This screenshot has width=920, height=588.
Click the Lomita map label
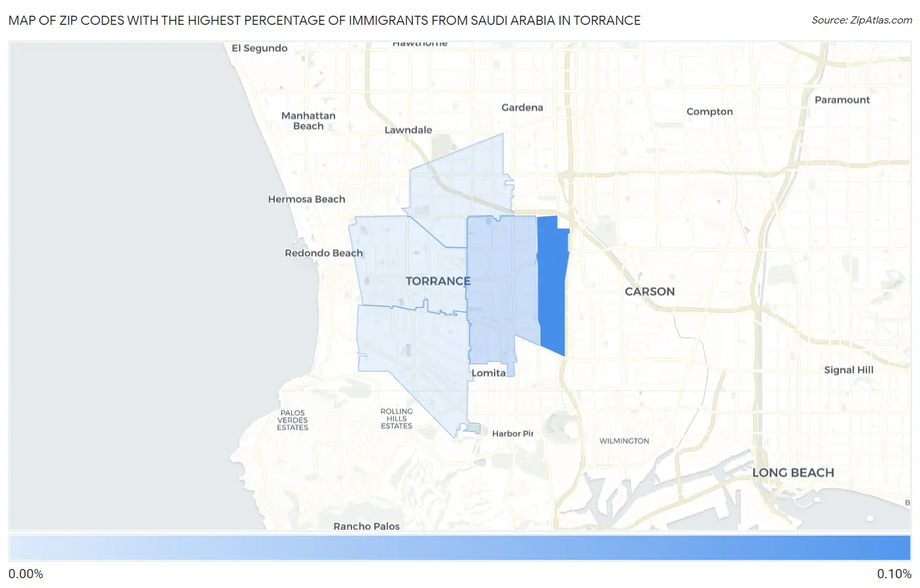coord(489,373)
